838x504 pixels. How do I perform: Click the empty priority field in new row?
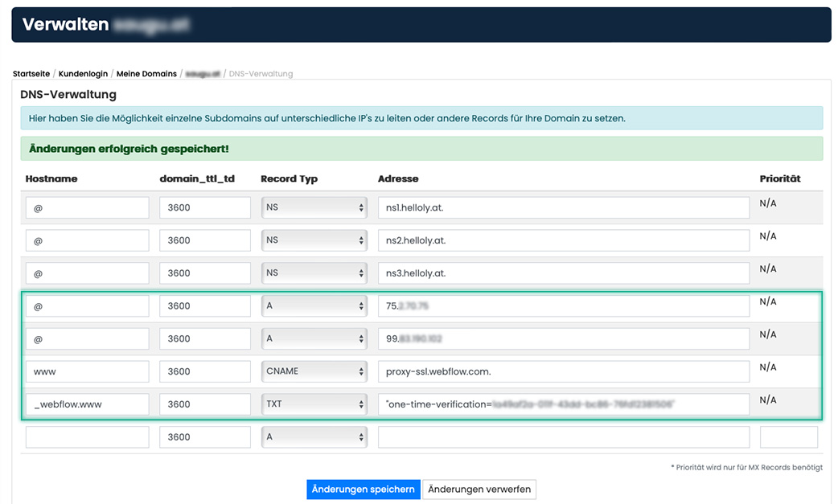789,436
